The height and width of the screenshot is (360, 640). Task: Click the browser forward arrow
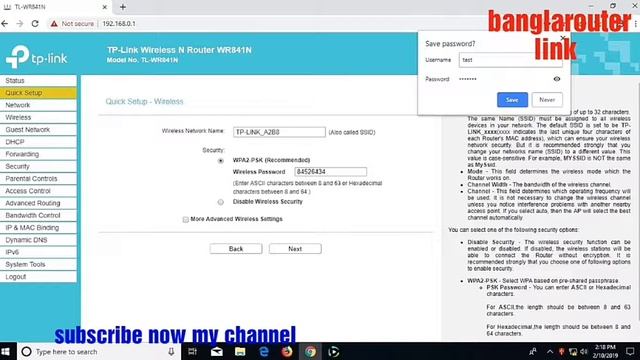[x=20, y=24]
